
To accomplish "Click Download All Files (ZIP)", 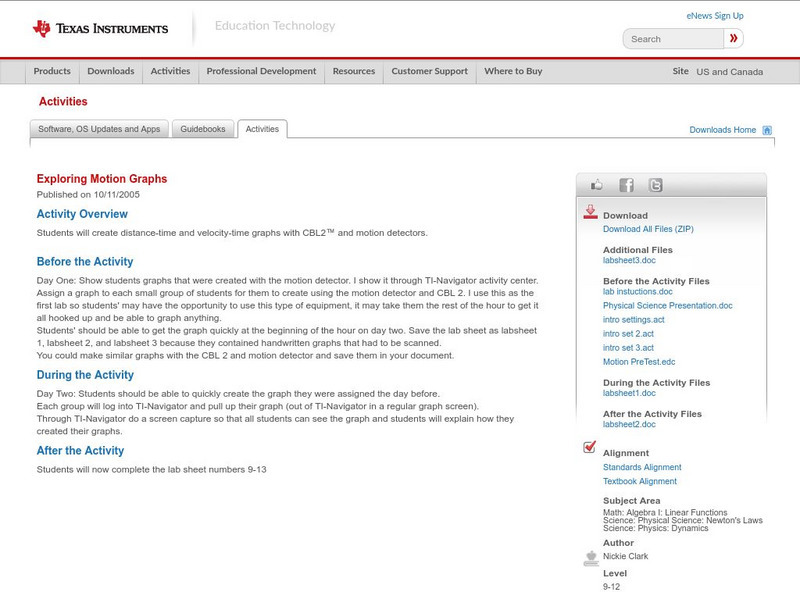I will [x=648, y=229].
